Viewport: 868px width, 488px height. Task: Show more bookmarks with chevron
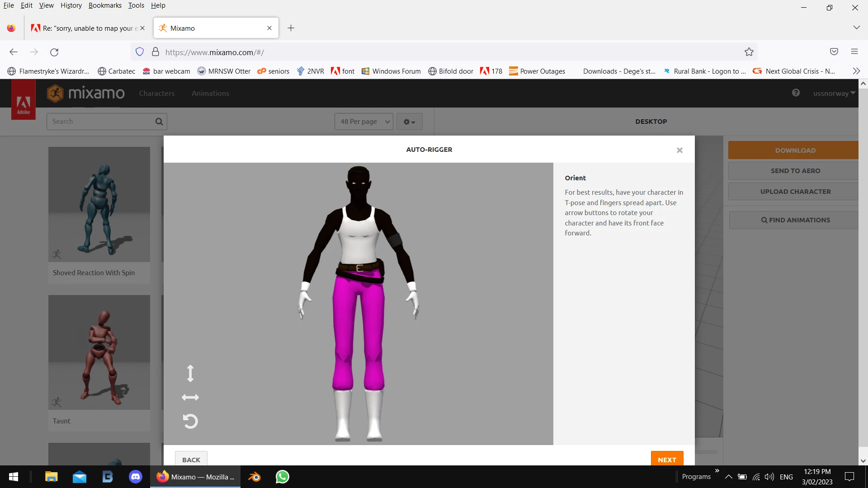[x=856, y=71]
